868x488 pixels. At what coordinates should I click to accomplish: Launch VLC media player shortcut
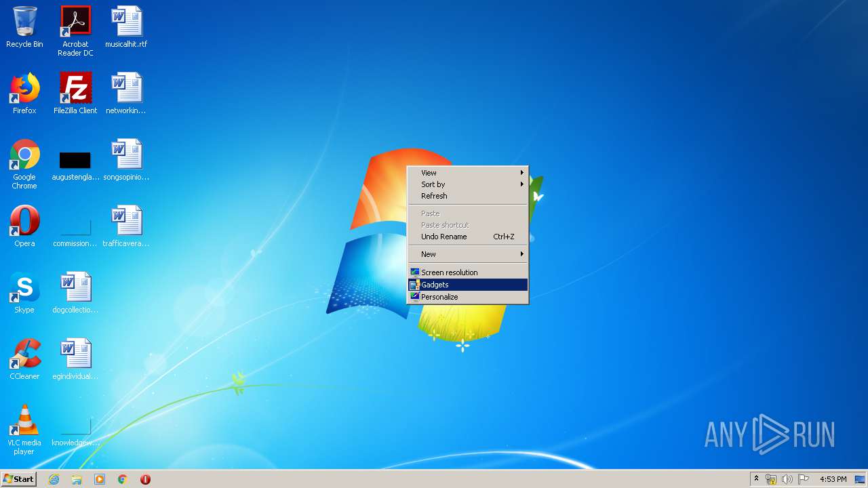point(24,430)
